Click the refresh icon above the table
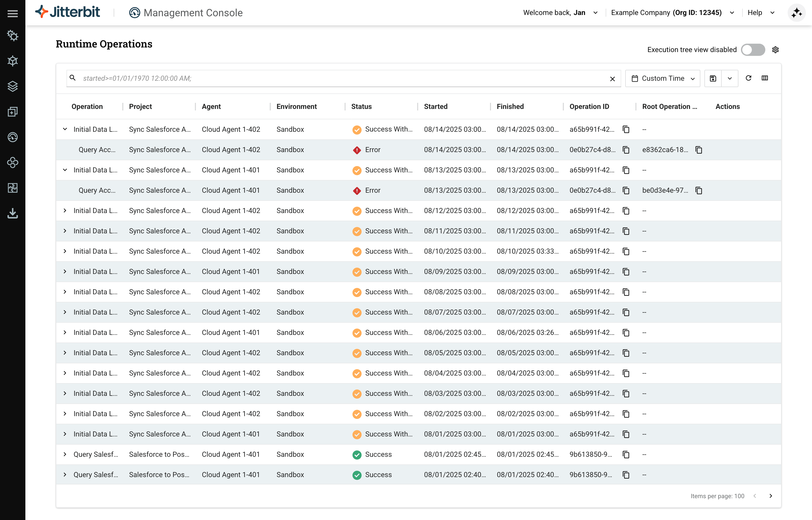 (749, 78)
